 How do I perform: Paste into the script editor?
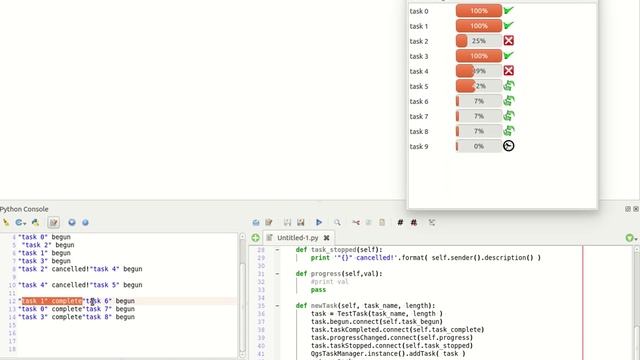382,222
